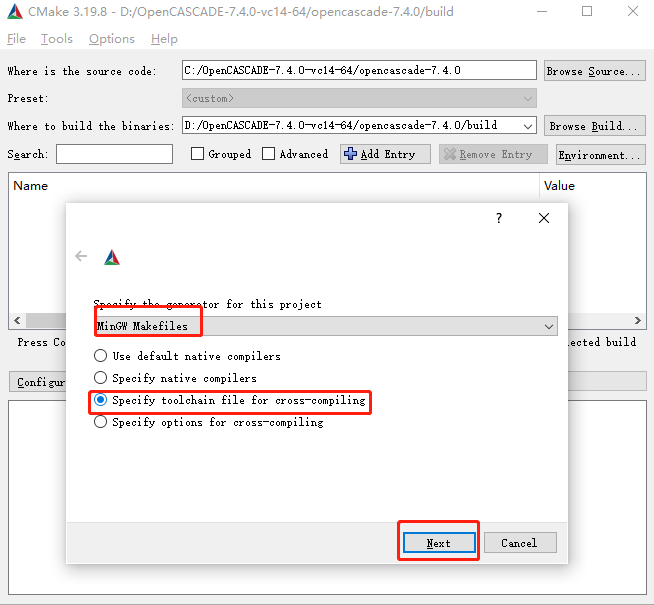Viewport: 654px width, 605px height.
Task: Click the Cancel button in dialog
Action: [x=520, y=543]
